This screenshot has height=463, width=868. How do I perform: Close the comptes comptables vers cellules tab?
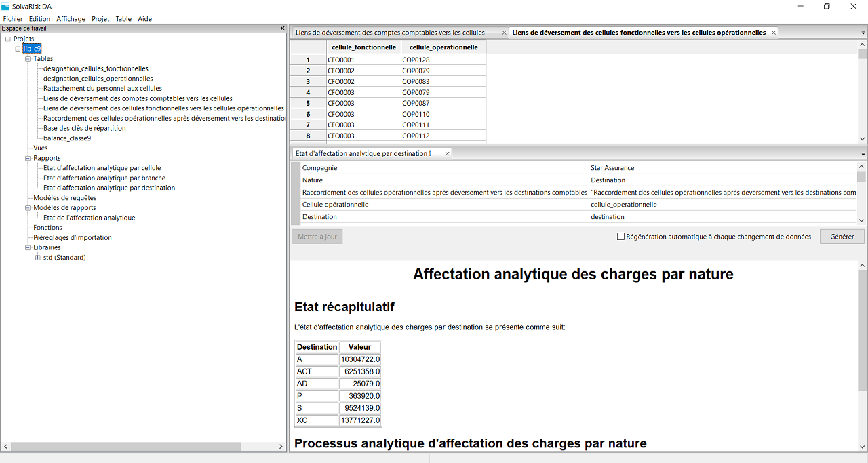click(504, 33)
